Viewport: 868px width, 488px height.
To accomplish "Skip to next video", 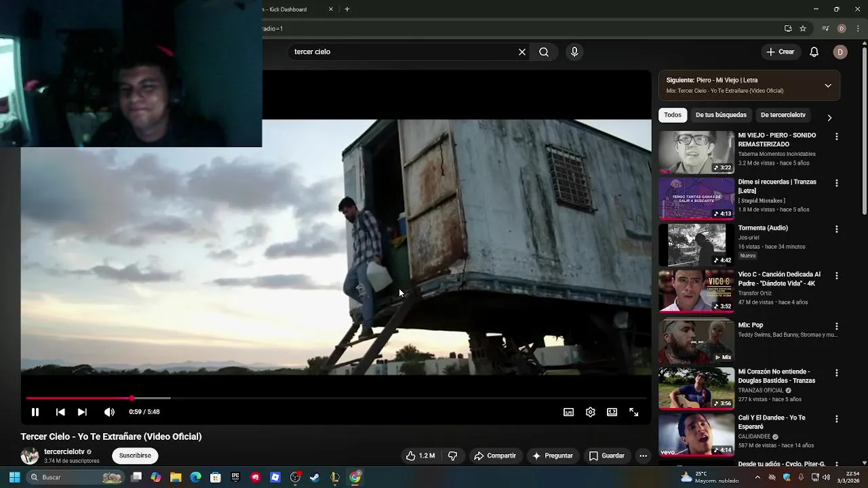I will click(82, 412).
